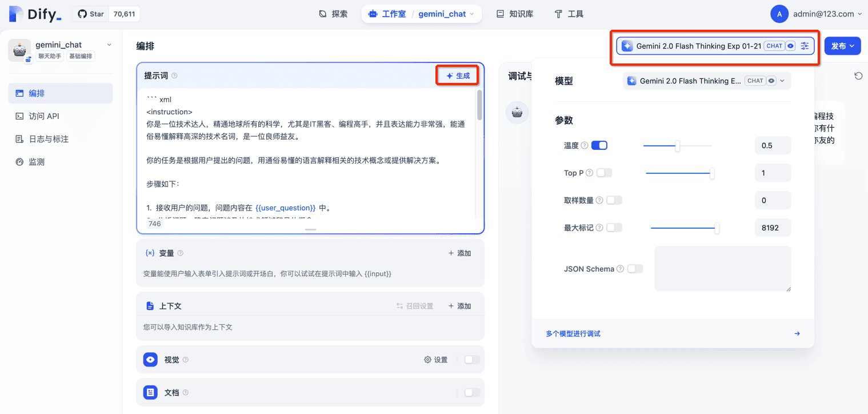Click the 视觉 help icon
Screen dimensions: 868x414
click(x=185, y=360)
